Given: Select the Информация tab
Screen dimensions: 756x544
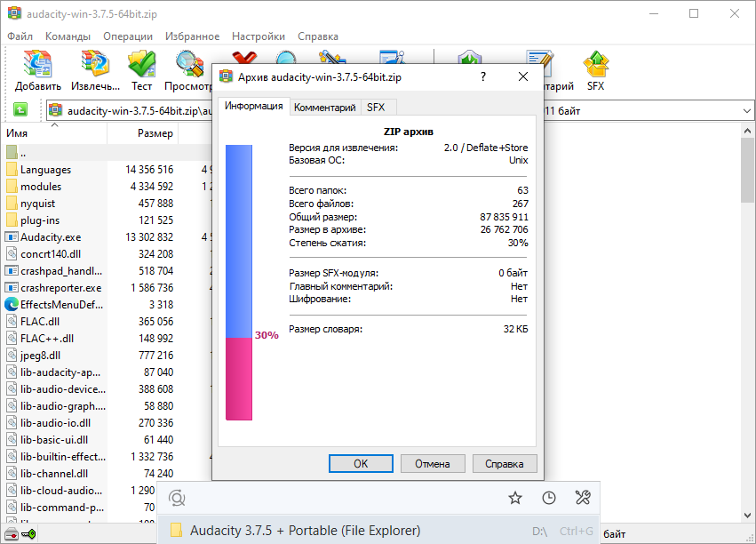Looking at the screenshot, I should tap(253, 106).
